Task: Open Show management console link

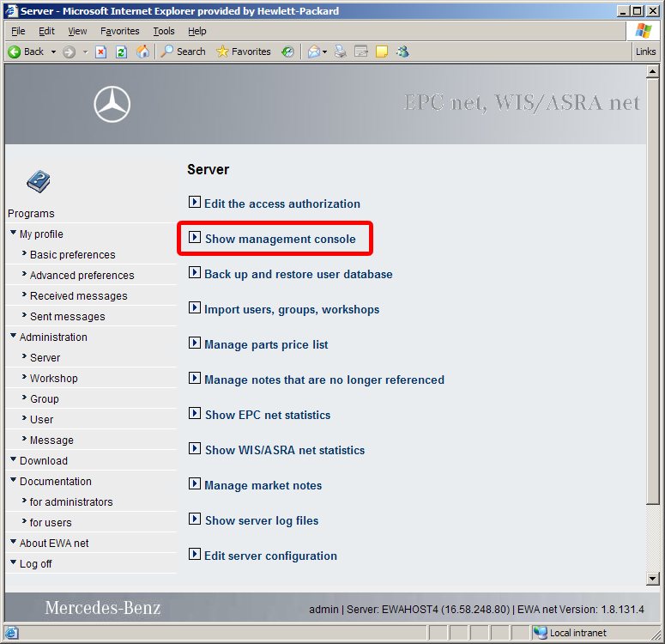Action: 280,239
